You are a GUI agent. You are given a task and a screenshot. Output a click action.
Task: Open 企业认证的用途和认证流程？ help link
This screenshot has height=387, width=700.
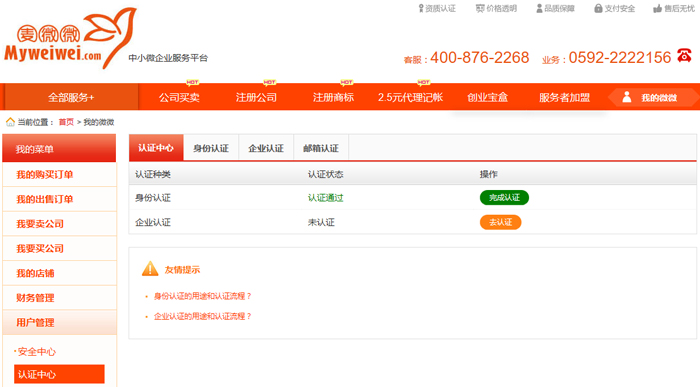tap(203, 316)
